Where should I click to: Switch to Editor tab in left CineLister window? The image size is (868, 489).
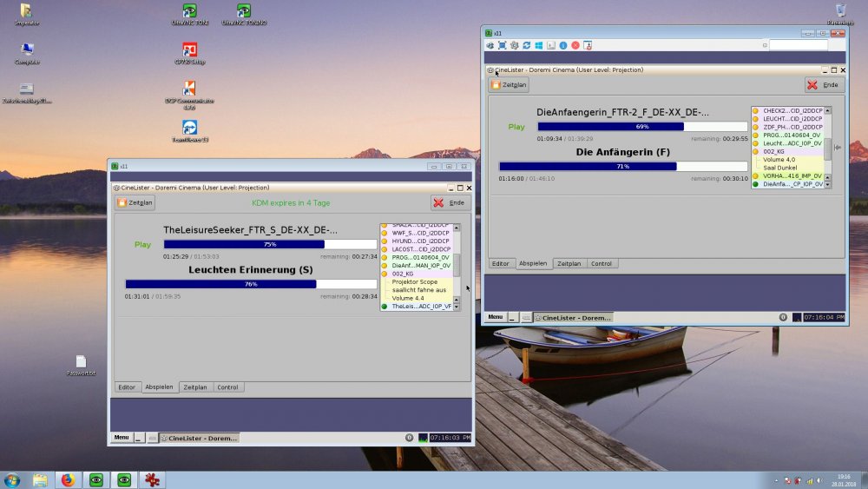pyautogui.click(x=127, y=387)
